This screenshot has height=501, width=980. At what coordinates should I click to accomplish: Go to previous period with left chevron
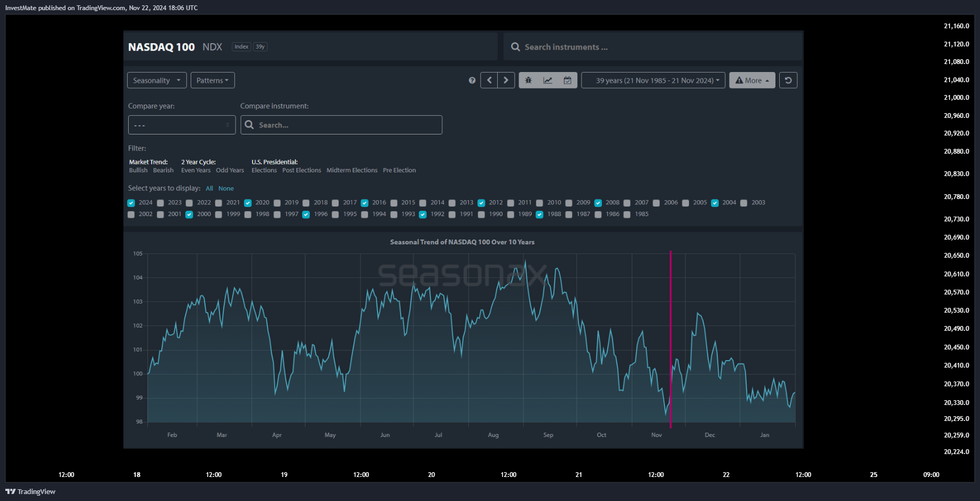click(x=489, y=81)
